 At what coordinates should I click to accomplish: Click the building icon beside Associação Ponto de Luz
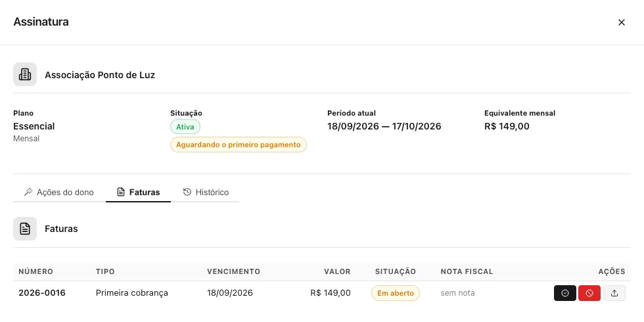[25, 74]
